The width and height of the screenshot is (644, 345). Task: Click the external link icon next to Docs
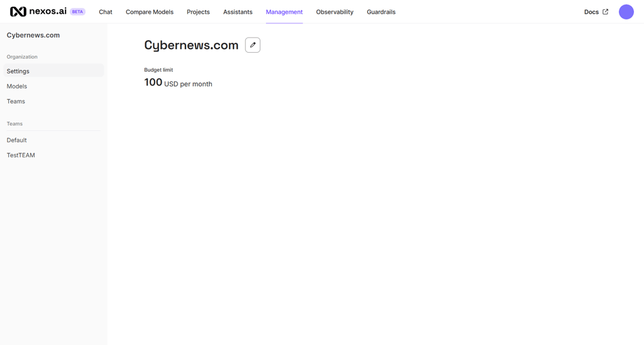605,12
